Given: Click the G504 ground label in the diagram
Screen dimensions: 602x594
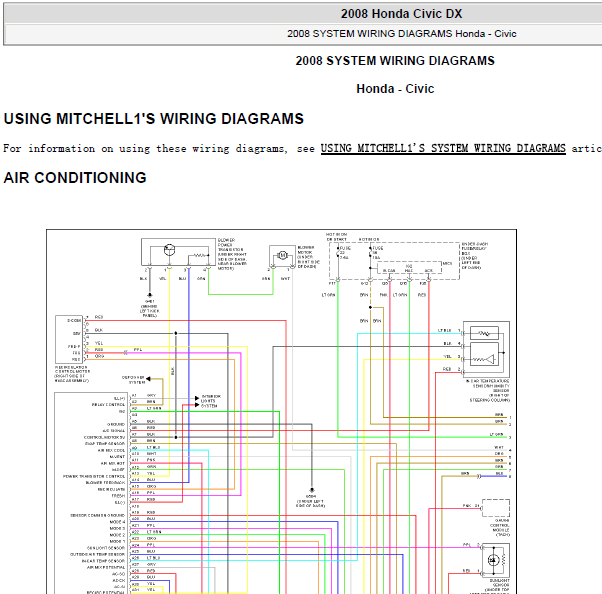Looking at the screenshot, I should click(311, 501).
